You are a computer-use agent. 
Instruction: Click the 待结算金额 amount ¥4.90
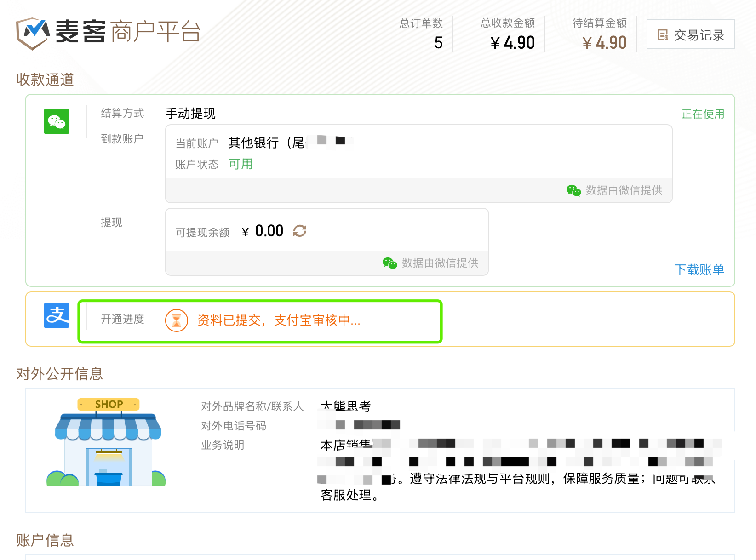pyautogui.click(x=604, y=43)
